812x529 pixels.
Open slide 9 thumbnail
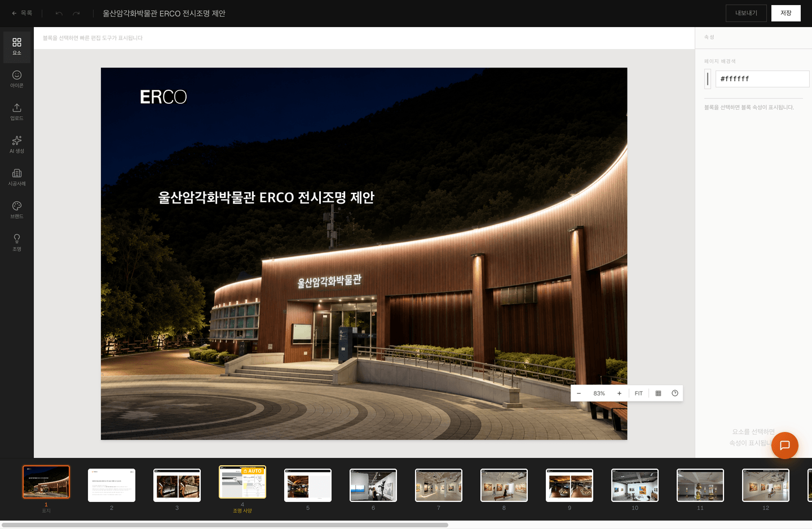click(570, 485)
